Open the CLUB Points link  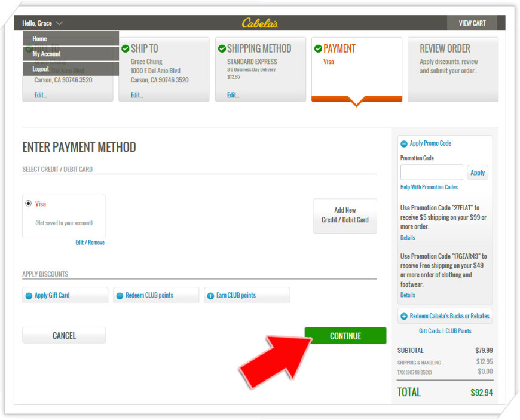[x=458, y=331]
